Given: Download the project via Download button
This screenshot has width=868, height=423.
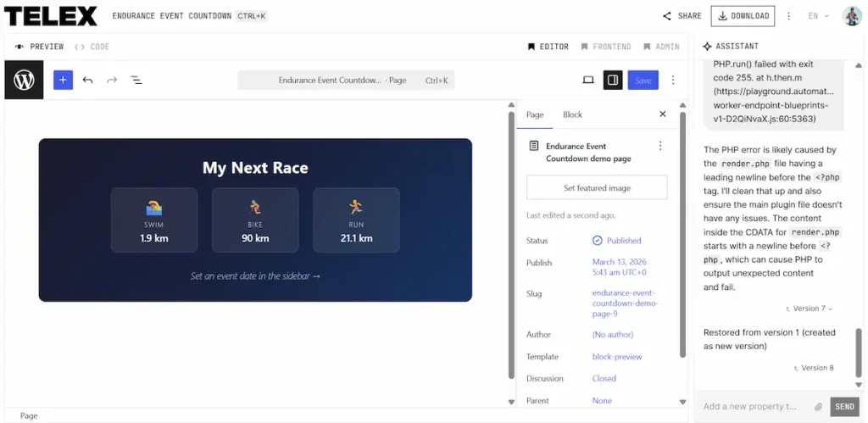Looking at the screenshot, I should (743, 16).
